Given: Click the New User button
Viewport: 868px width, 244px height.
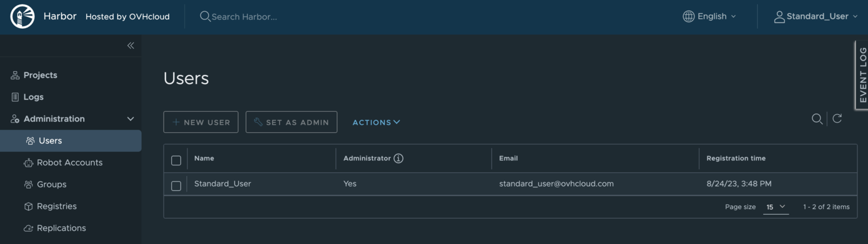Looking at the screenshot, I should [201, 122].
